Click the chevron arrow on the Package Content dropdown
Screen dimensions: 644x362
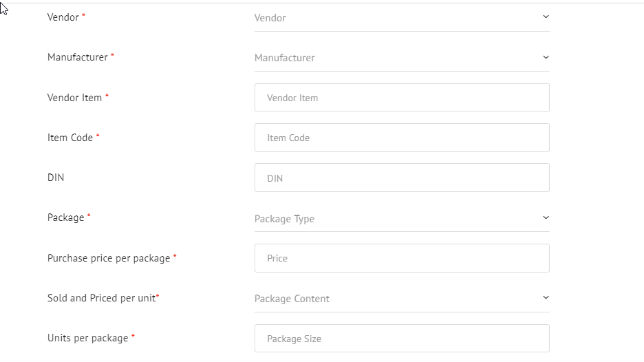546,297
